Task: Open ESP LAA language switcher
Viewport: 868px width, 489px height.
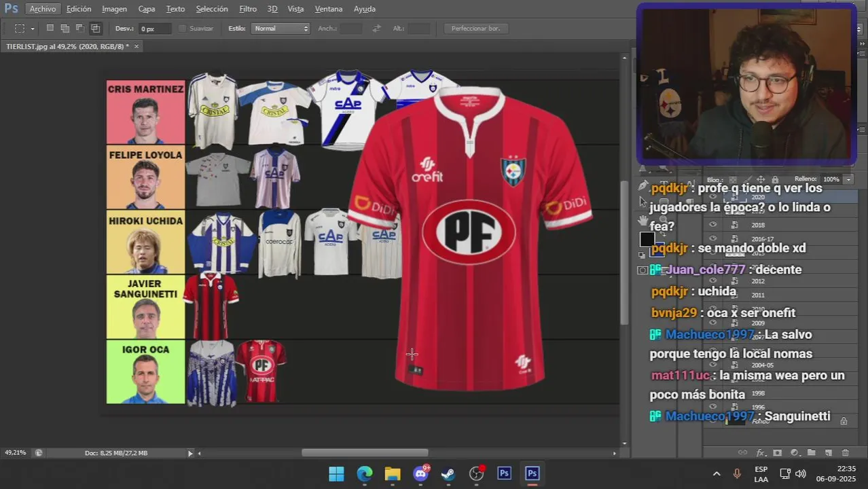Action: (761, 474)
